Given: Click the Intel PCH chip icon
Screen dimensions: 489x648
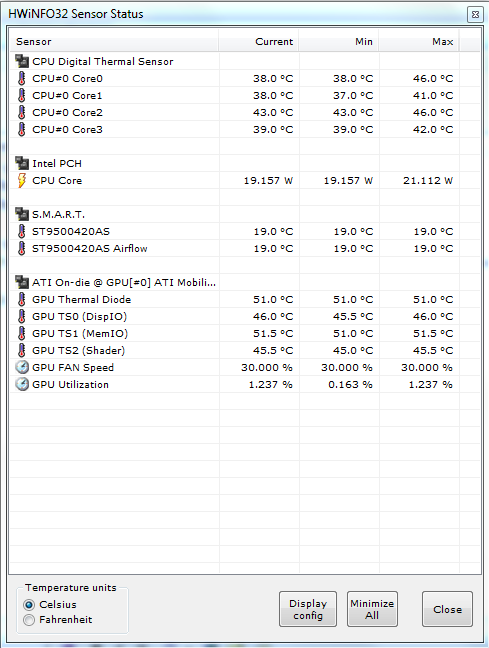Looking at the screenshot, I should tap(22, 163).
